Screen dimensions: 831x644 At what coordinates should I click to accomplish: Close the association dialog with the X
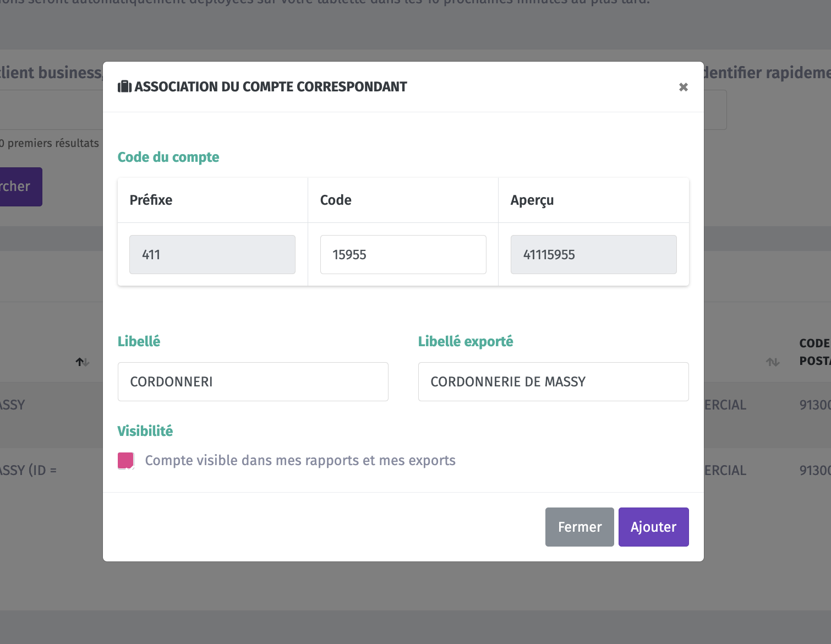pyautogui.click(x=683, y=87)
